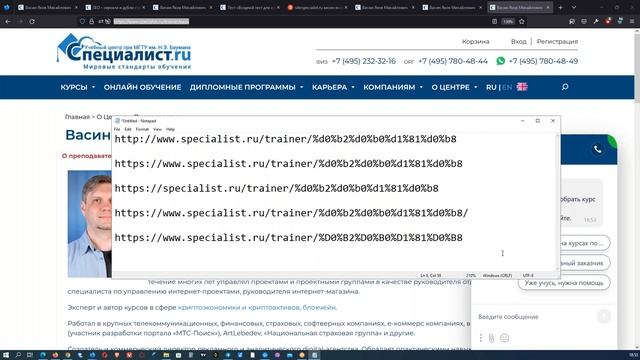Click phone number +7 (495) 780-48-44
This screenshot has height=360, width=640.
tap(453, 61)
